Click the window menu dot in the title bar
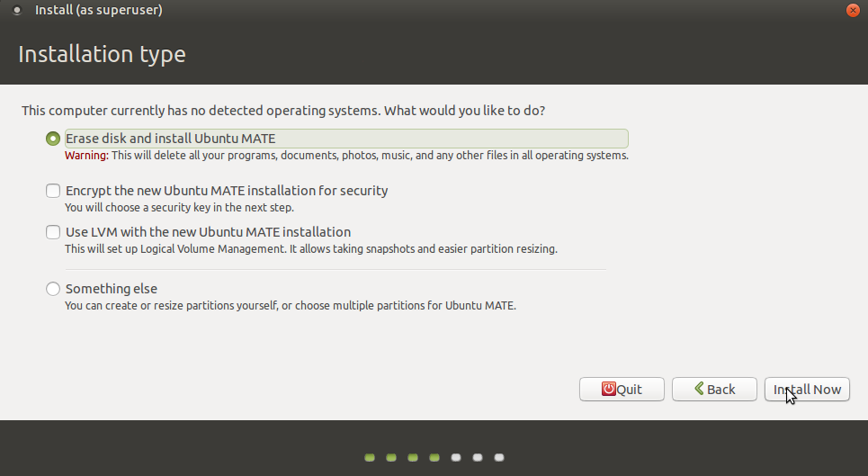 coord(16,10)
